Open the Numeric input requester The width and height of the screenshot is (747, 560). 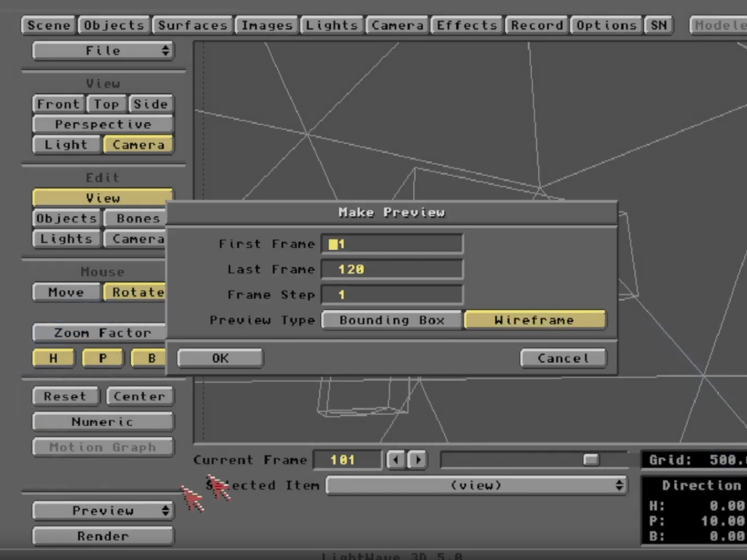[x=103, y=422]
